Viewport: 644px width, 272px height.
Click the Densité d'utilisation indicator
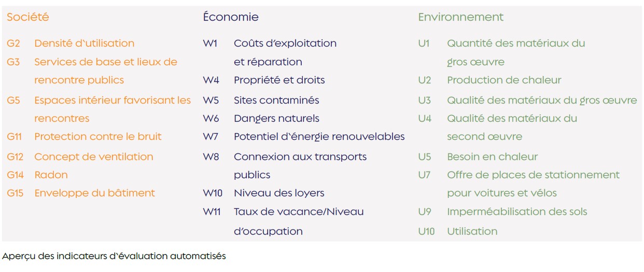84,44
